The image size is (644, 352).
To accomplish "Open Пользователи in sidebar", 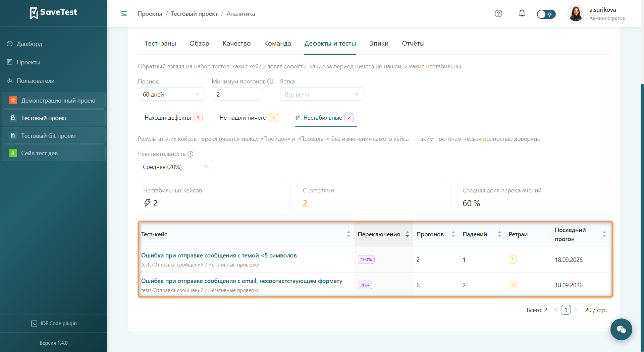I will click(x=36, y=81).
